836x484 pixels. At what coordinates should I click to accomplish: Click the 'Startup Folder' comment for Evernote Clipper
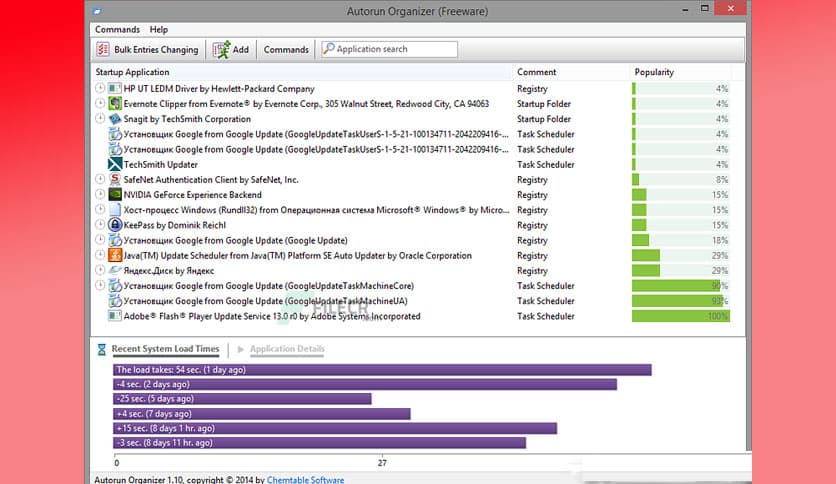pyautogui.click(x=544, y=104)
